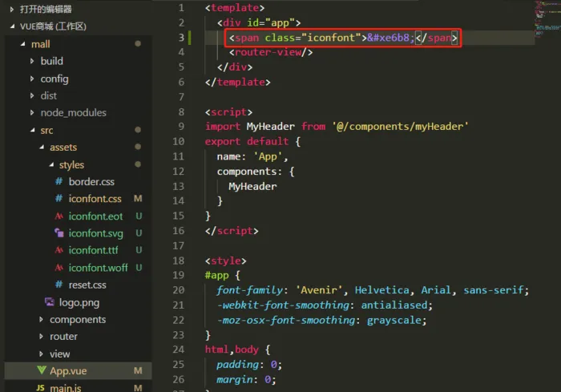The image size is (561, 392).
Task: Expand the router folder arrow
Action: 41,337
